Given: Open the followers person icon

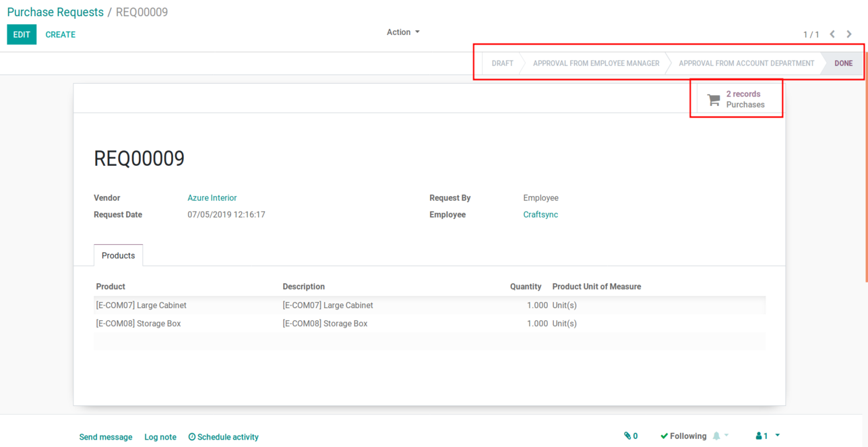Looking at the screenshot, I should [x=759, y=436].
